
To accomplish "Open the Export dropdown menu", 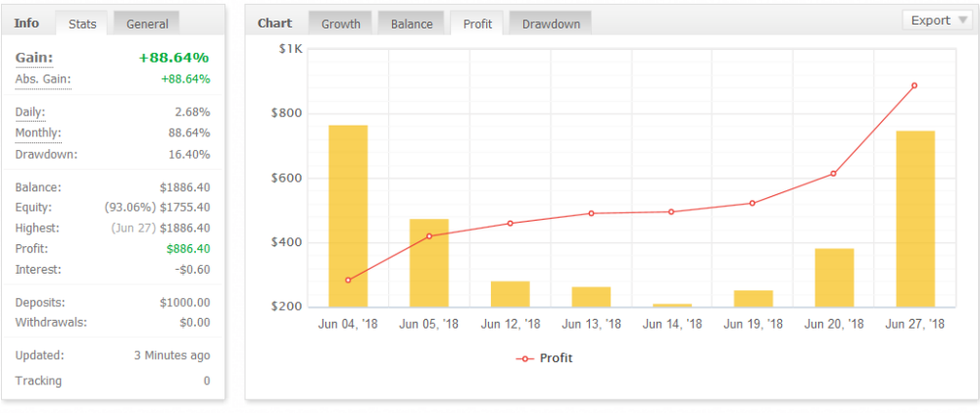I will point(938,21).
